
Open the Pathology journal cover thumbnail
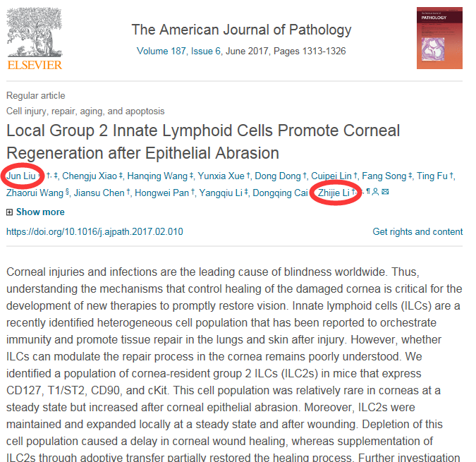(x=439, y=38)
